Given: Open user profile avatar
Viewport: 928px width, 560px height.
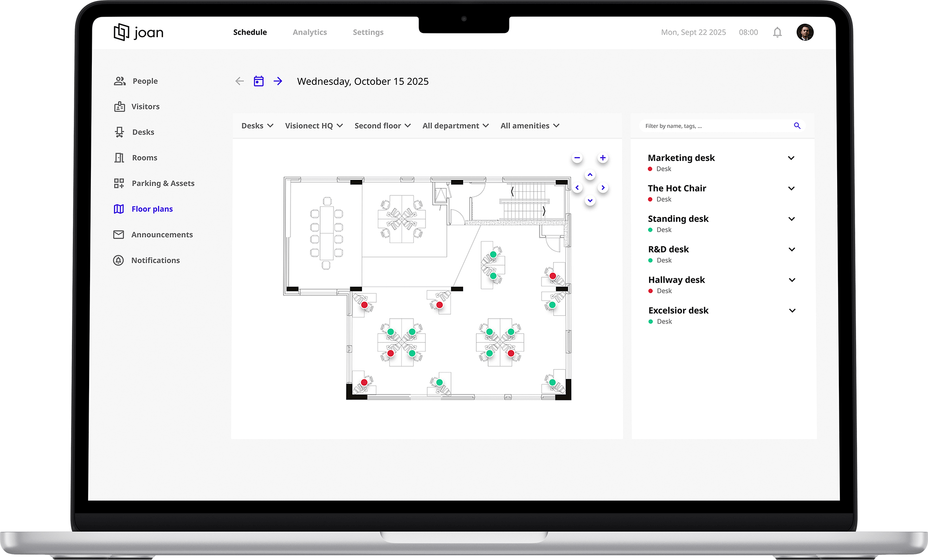Looking at the screenshot, I should pyautogui.click(x=805, y=32).
